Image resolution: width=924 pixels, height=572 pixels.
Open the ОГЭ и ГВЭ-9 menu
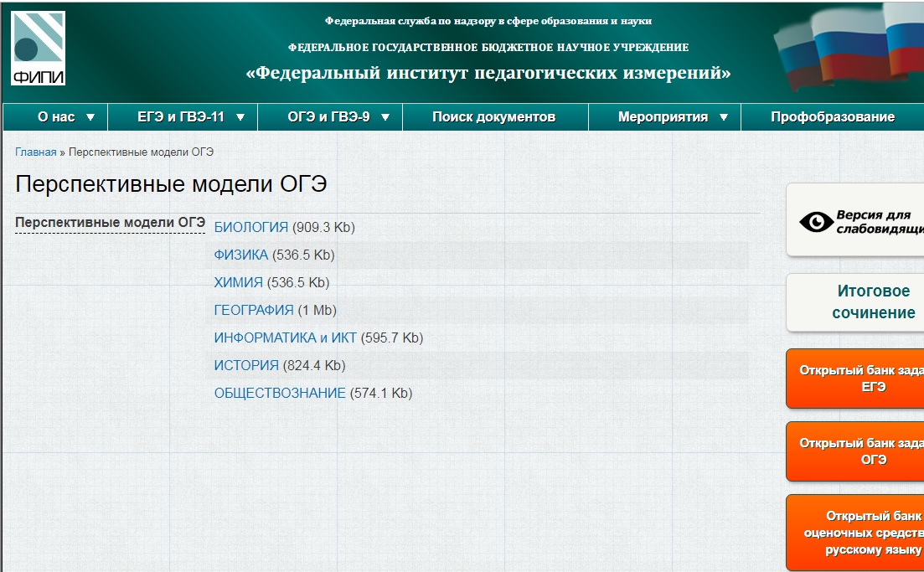pyautogui.click(x=330, y=116)
